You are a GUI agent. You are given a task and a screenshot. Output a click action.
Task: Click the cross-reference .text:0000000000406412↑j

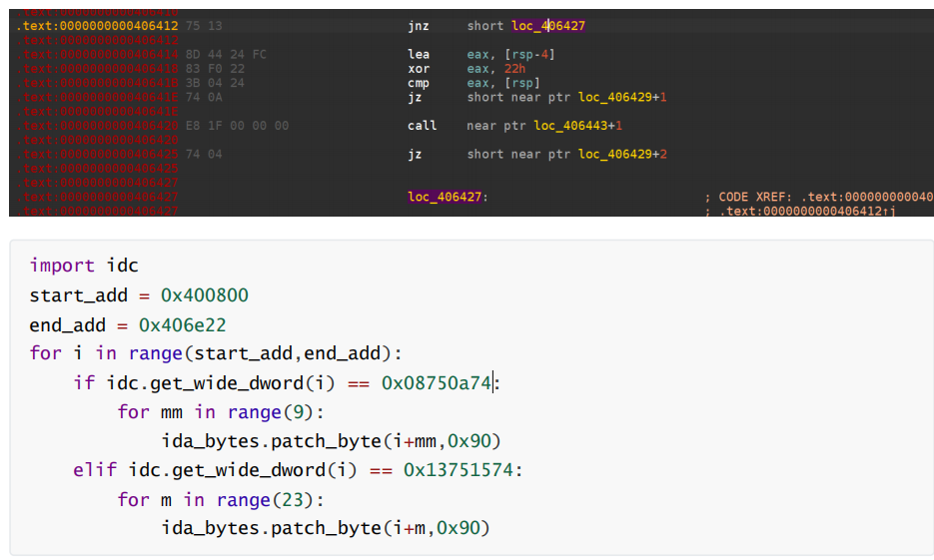807,212
